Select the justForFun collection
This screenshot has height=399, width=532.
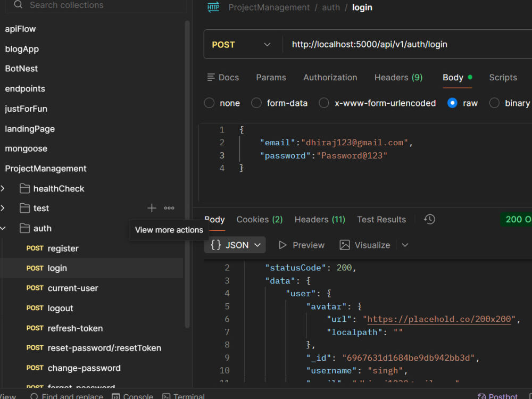pyautogui.click(x=26, y=109)
